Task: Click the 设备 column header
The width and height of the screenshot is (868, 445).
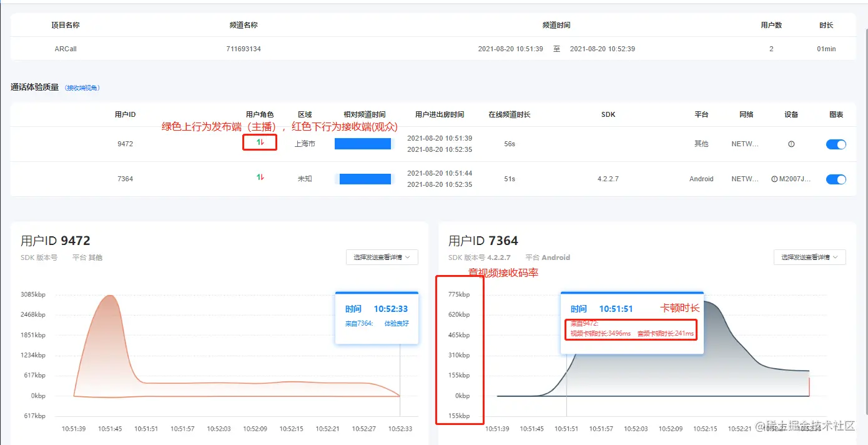Action: tap(791, 114)
